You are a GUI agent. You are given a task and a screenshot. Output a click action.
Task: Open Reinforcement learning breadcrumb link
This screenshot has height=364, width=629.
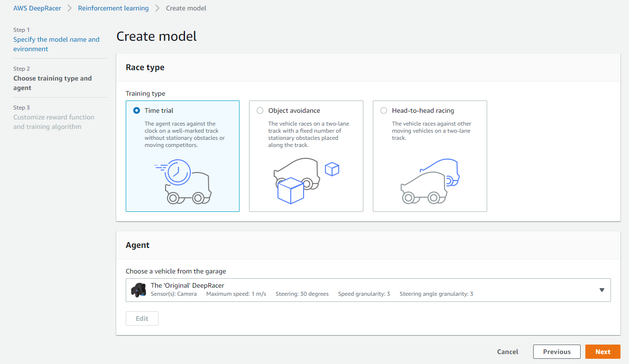click(113, 8)
